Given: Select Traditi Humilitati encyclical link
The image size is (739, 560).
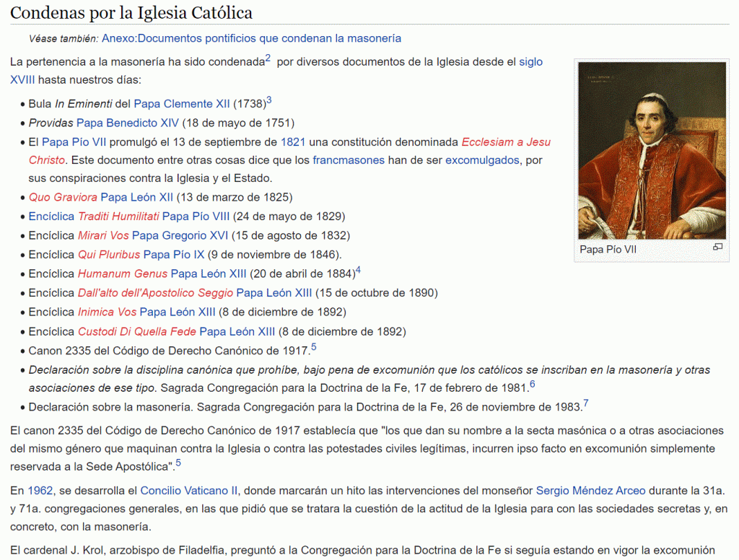Looking at the screenshot, I should point(118,216).
